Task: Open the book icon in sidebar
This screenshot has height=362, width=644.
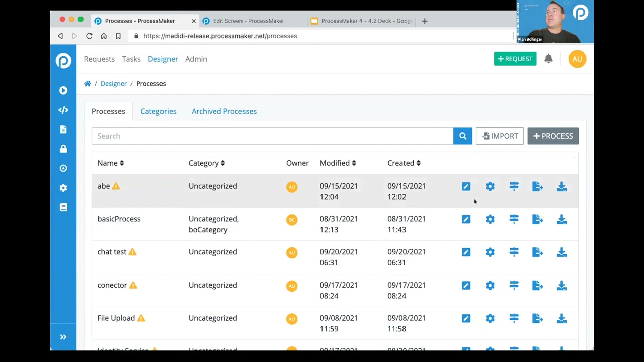Action: pyautogui.click(x=63, y=207)
